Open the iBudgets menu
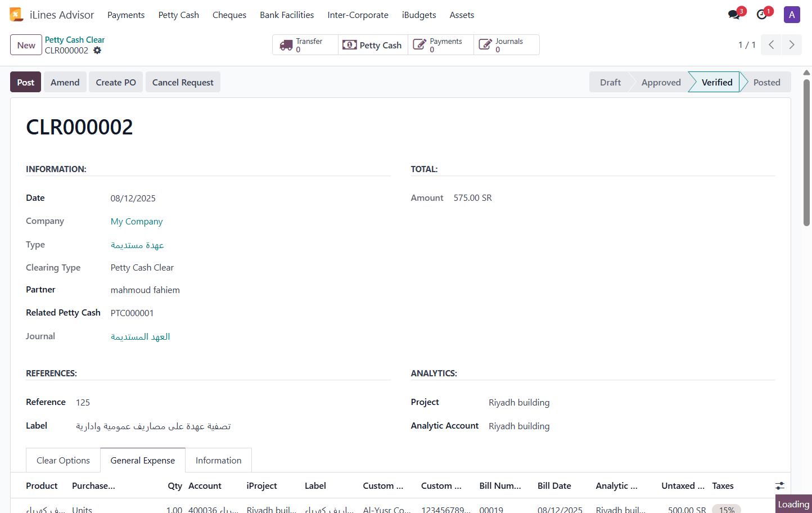 (x=419, y=15)
